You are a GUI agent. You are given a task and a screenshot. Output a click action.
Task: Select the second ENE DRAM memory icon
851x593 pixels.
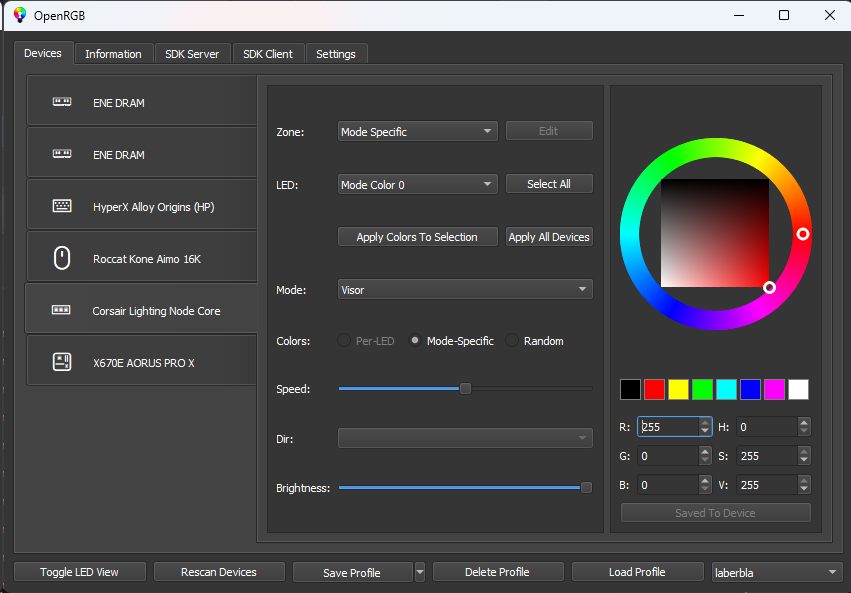62,154
